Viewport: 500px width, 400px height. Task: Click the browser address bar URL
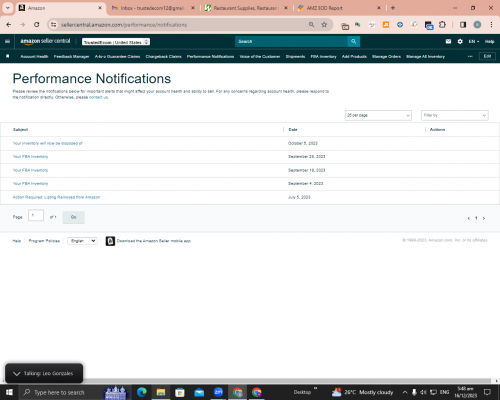click(124, 25)
